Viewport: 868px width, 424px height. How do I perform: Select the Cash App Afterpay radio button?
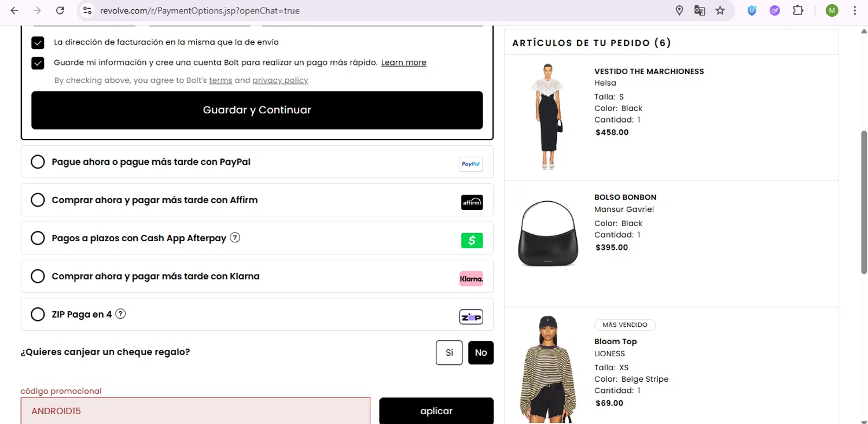point(38,238)
